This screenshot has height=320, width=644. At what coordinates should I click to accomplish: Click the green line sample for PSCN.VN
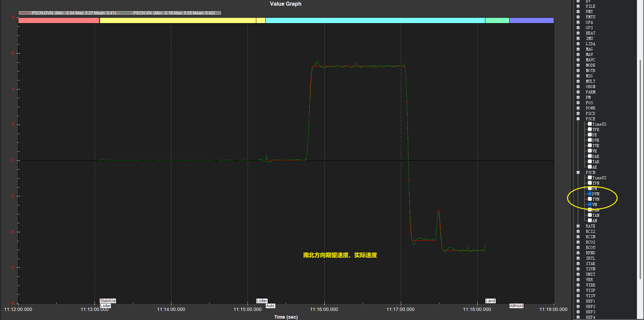tap(126, 13)
